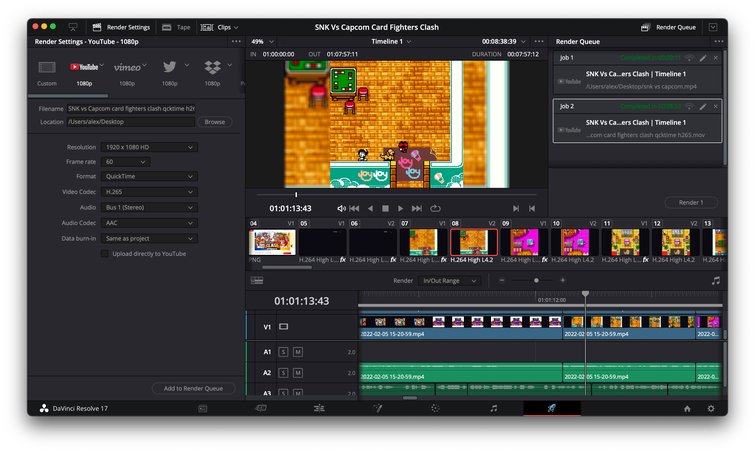Click the previous-clip arrow beside the viewer transport

click(x=532, y=208)
